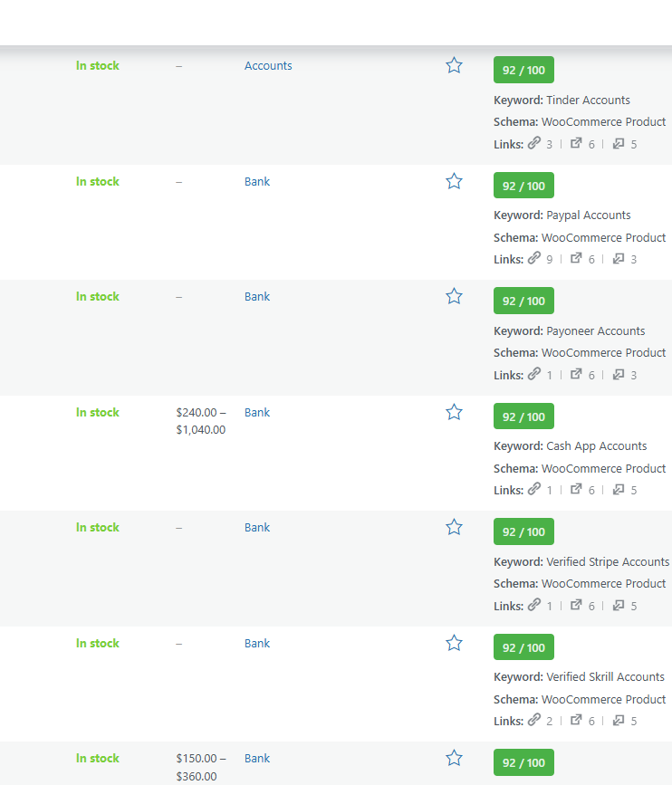The width and height of the screenshot is (672, 785).
Task: Toggle featured star in Paypal Accounts row
Action: point(454,181)
